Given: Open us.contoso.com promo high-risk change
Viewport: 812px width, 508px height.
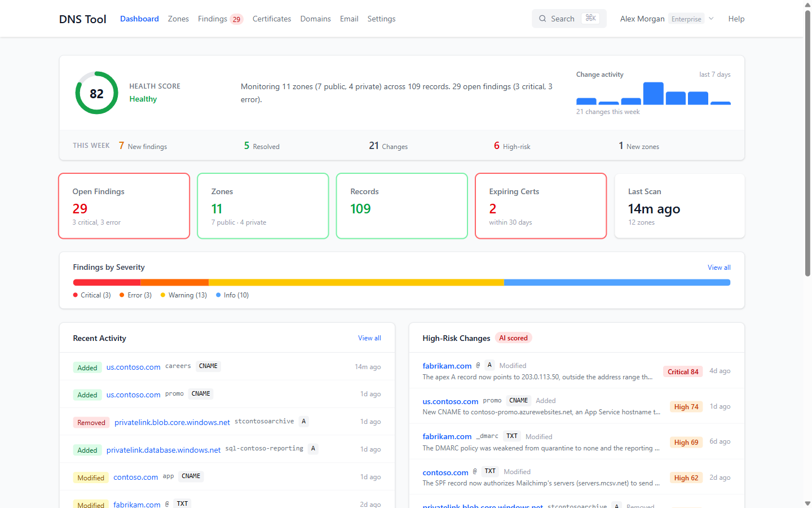Looking at the screenshot, I should (450, 401).
